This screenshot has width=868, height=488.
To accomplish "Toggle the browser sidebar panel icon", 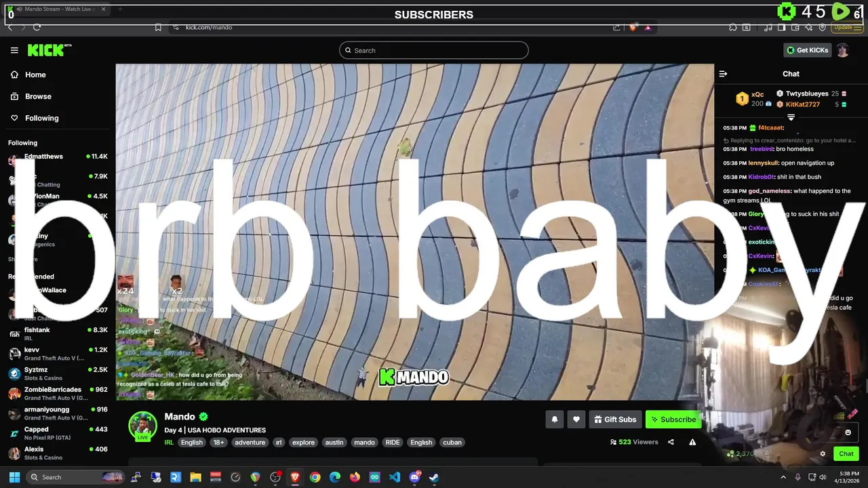I will [781, 27].
